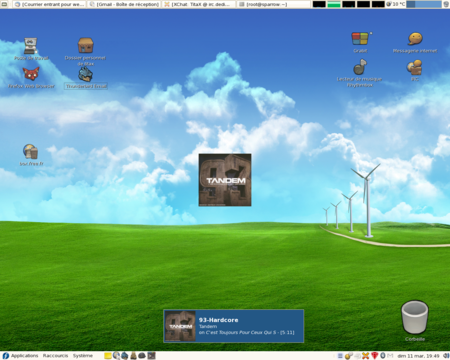Image resolution: width=450 pixels, height=360 pixels.
Task: Open the Corbeille trash can icon
Action: point(415,317)
